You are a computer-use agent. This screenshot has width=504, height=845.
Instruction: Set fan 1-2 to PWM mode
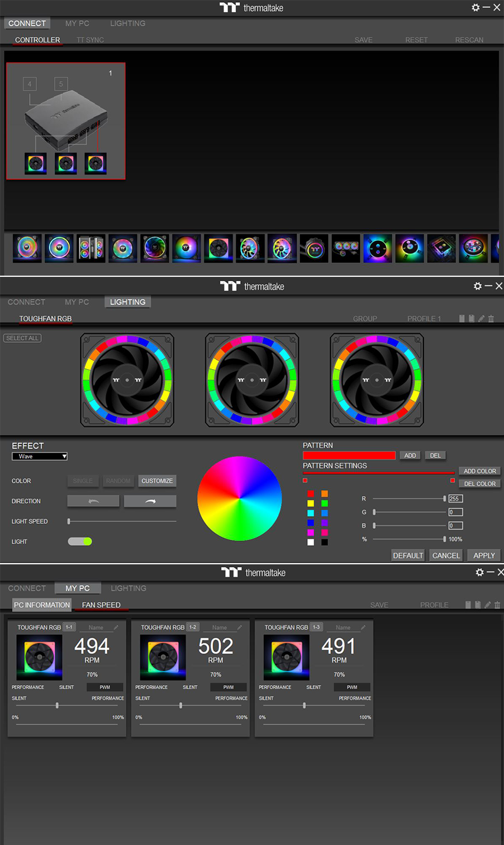click(229, 687)
